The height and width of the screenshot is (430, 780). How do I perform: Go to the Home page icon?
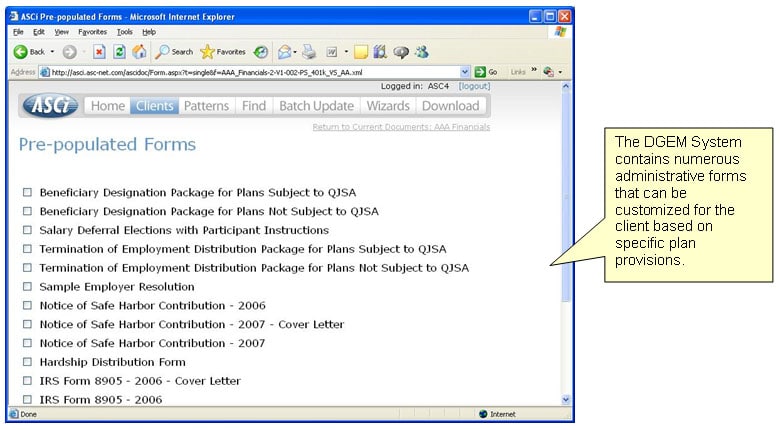(139, 52)
